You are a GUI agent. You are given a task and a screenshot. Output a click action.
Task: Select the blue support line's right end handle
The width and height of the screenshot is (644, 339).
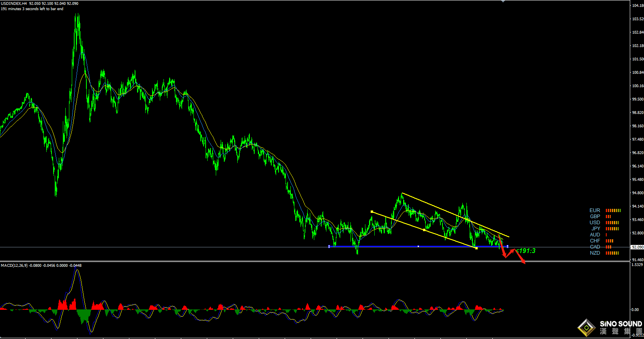[x=507, y=246]
